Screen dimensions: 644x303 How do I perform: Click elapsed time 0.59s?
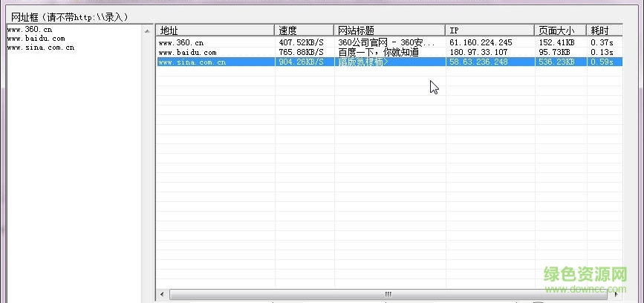pyautogui.click(x=602, y=62)
